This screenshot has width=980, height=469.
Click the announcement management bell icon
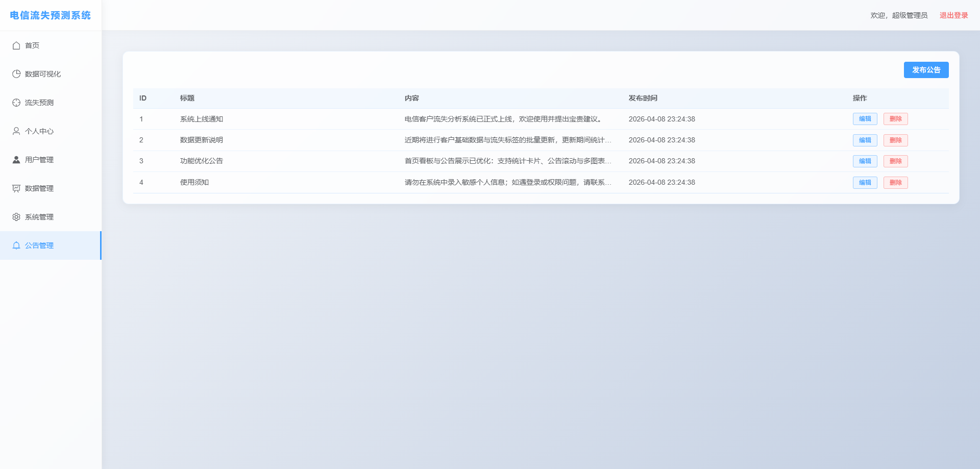point(16,245)
